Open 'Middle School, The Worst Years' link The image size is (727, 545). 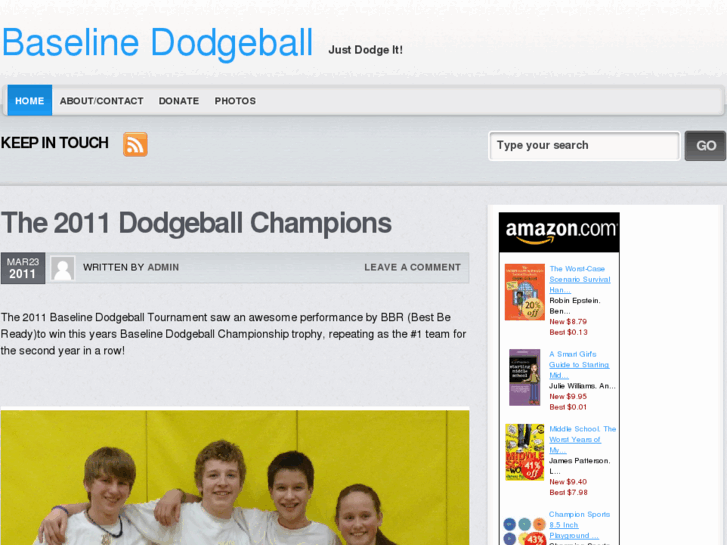pyautogui.click(x=582, y=439)
